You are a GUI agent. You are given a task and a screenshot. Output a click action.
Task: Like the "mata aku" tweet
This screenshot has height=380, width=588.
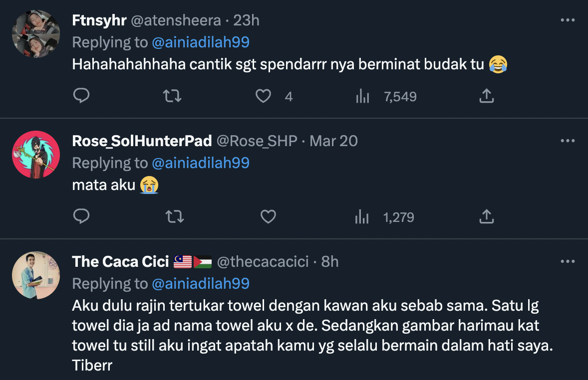point(269,216)
